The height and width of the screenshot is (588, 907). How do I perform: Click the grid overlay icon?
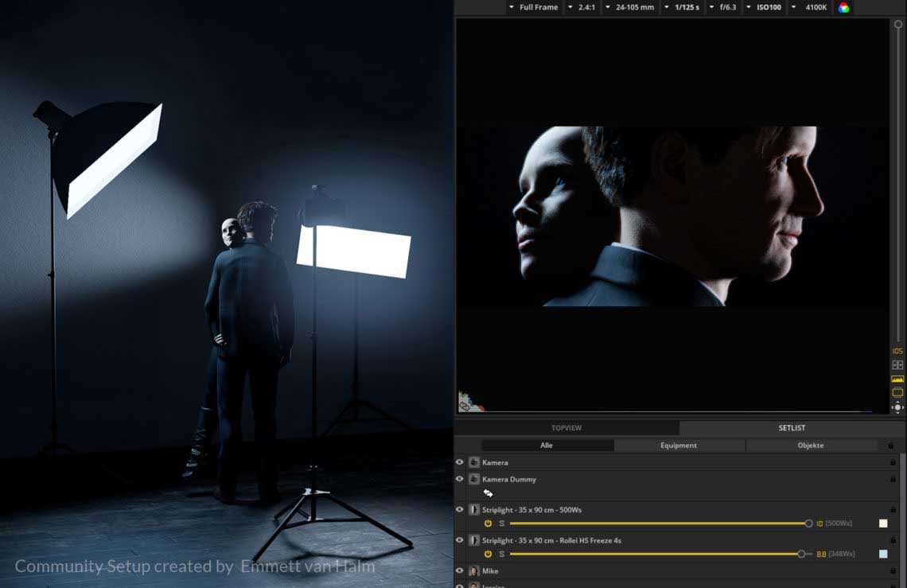coord(897,365)
